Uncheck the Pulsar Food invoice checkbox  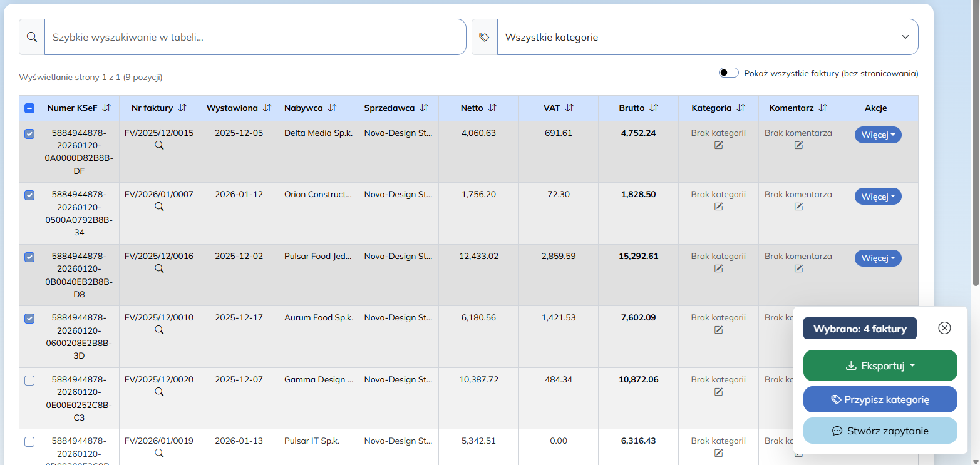tap(29, 257)
